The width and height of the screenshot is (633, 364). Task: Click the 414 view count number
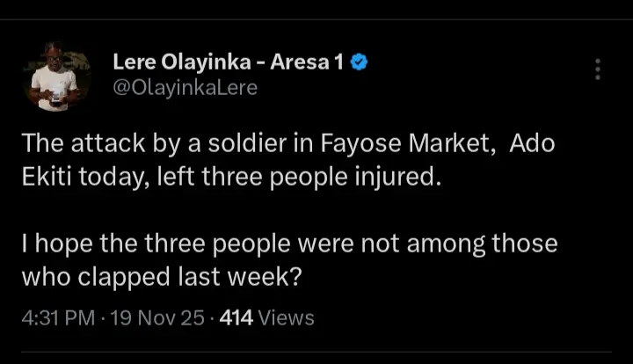[x=236, y=317]
